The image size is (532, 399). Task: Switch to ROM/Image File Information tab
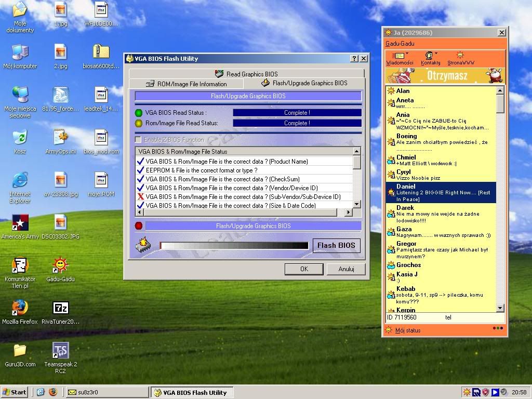[187, 84]
